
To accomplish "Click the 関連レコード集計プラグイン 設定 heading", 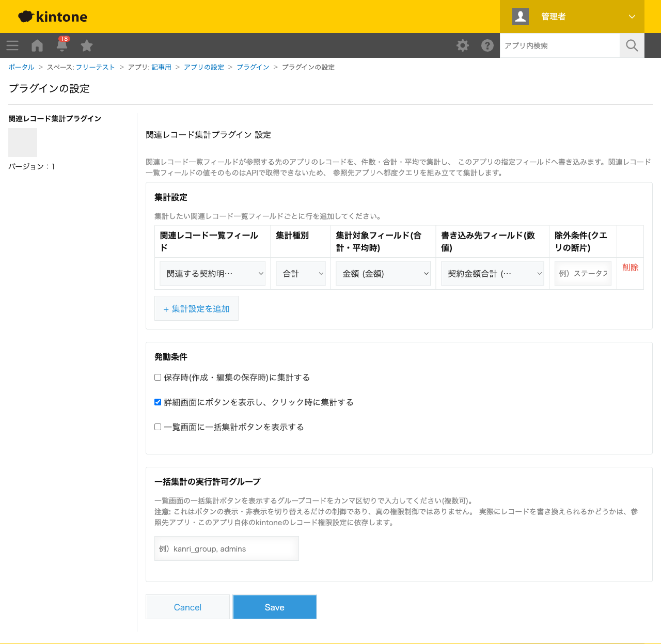I will [208, 135].
